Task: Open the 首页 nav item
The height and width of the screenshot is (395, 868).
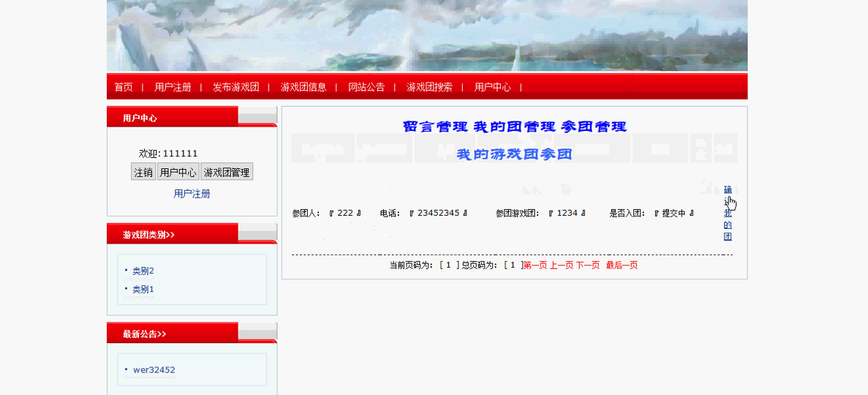Action: [x=124, y=87]
